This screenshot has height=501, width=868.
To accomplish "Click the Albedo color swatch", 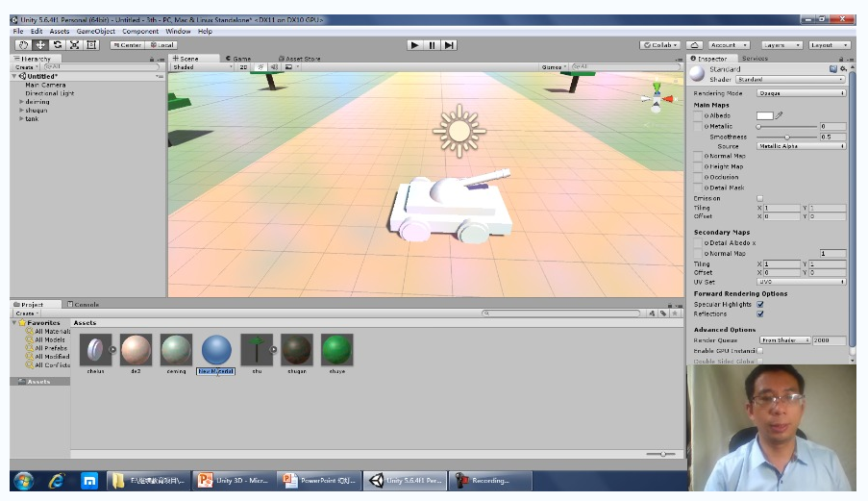I will (x=764, y=115).
